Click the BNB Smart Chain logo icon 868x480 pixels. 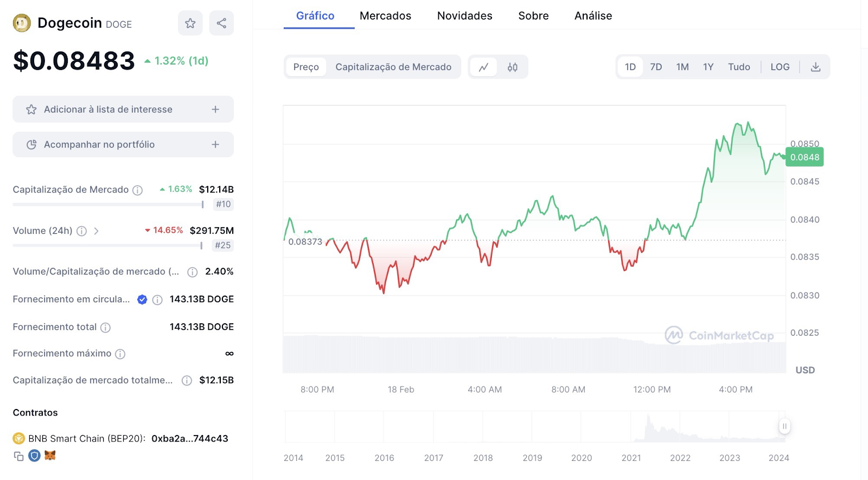click(19, 438)
